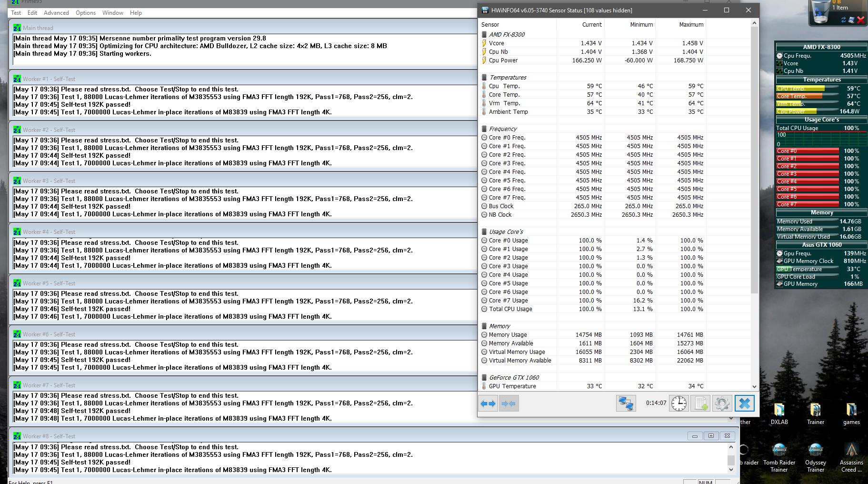Select the DXLAB folder on desktop
Image resolution: width=868 pixels, height=484 pixels.
pyautogui.click(x=779, y=413)
